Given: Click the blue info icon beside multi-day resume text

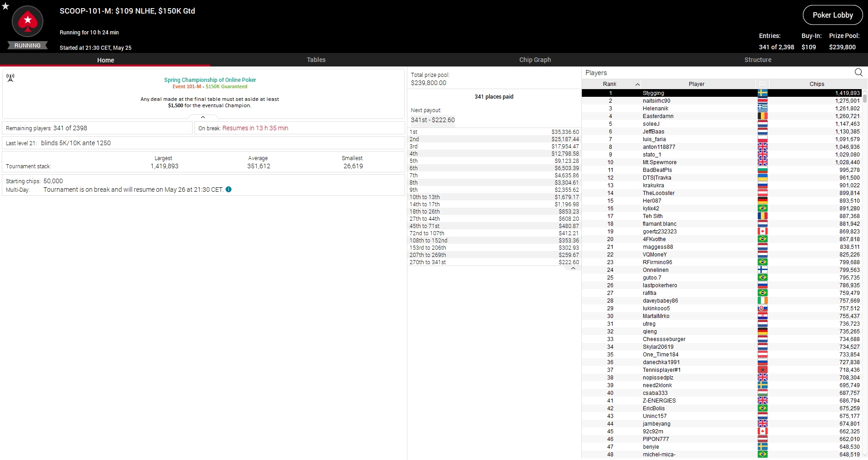Looking at the screenshot, I should tap(229, 190).
